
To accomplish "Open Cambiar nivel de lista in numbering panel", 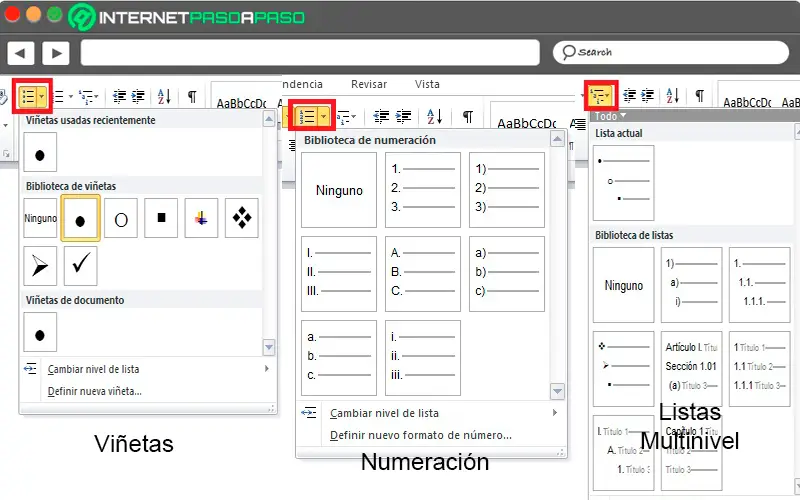I will click(431, 413).
